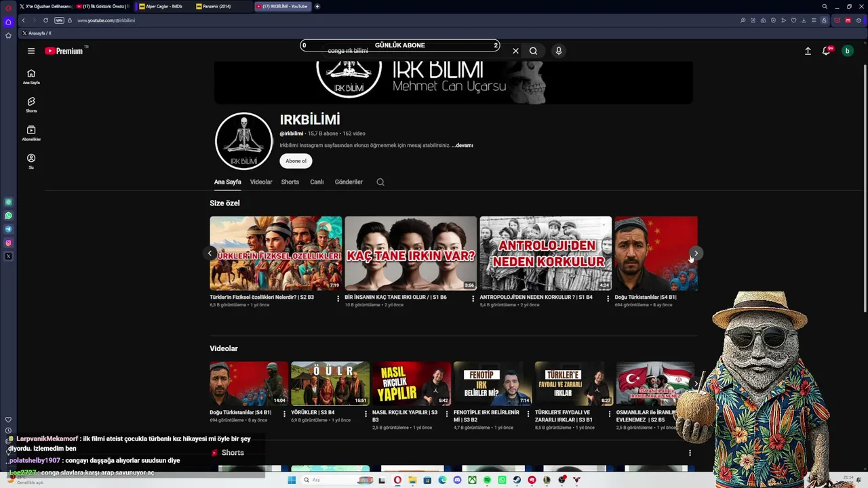Open options for NASIL IRKÇILIK YAPILIR video
The image size is (868, 488).
pos(447,413)
